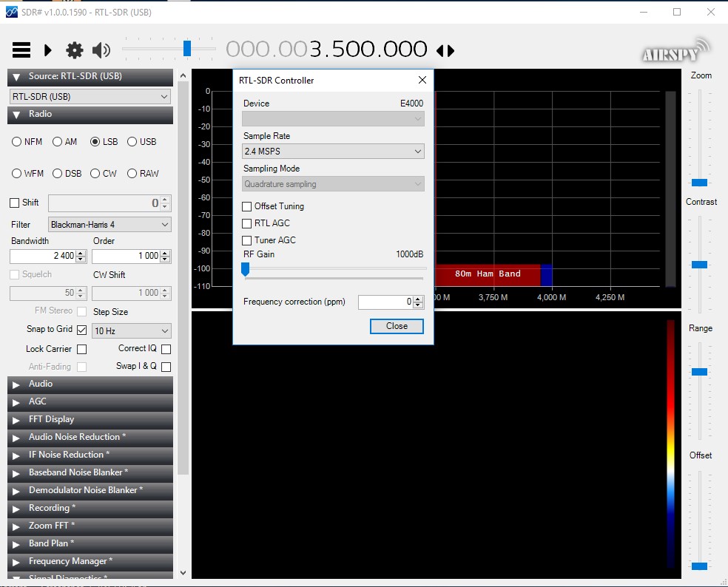This screenshot has height=587, width=728.
Task: Expand the Band Plan panel
Action: point(90,544)
